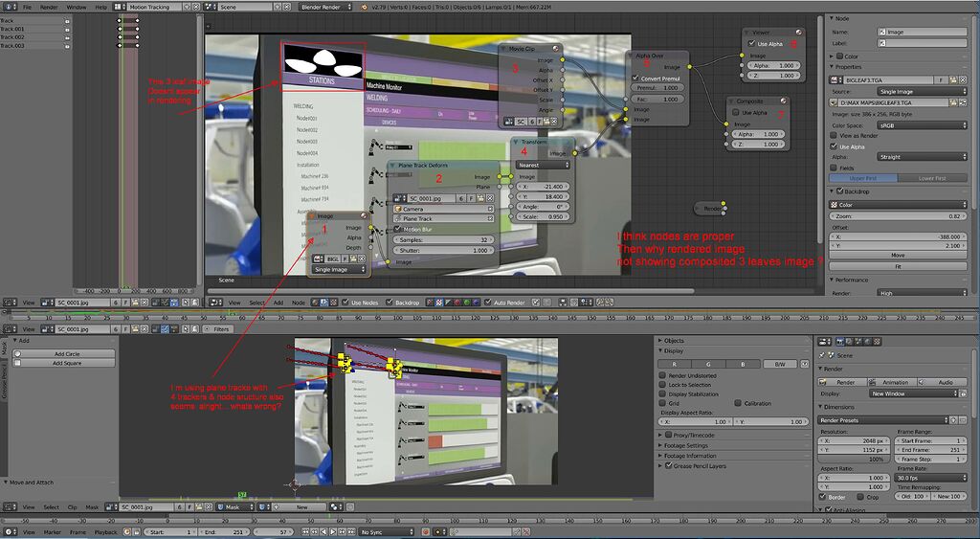Open the Color Space sRGB dropdown

pyautogui.click(x=922, y=125)
